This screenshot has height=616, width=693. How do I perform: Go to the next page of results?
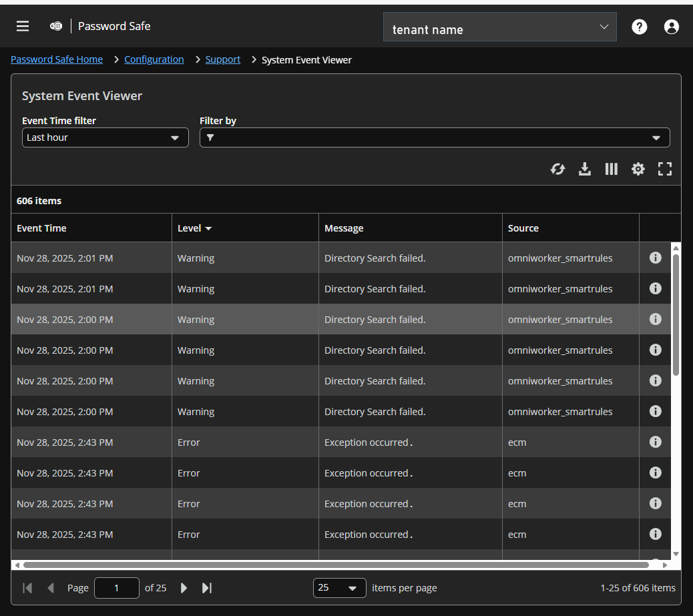tap(184, 588)
